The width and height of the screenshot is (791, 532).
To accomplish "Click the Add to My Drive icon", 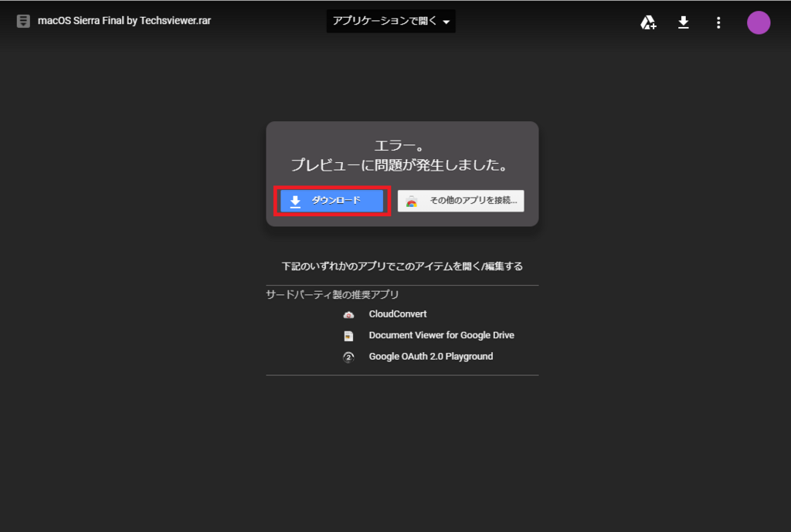I will (x=648, y=22).
